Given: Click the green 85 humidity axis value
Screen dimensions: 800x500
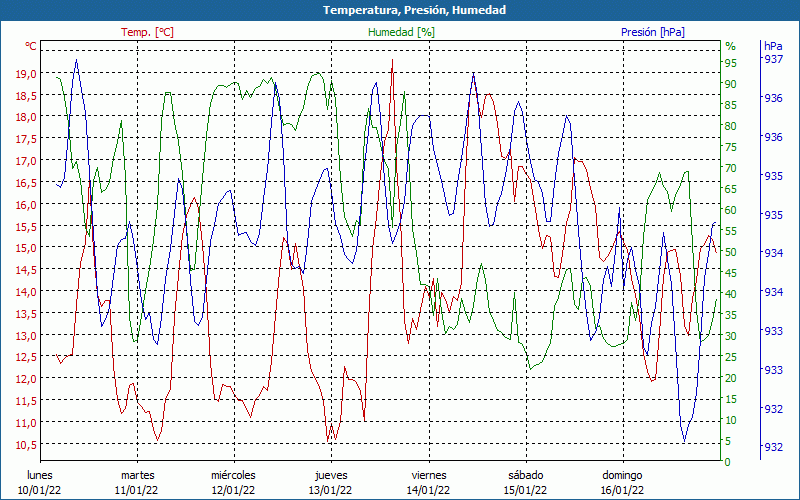Looking at the screenshot, I should point(731,105).
